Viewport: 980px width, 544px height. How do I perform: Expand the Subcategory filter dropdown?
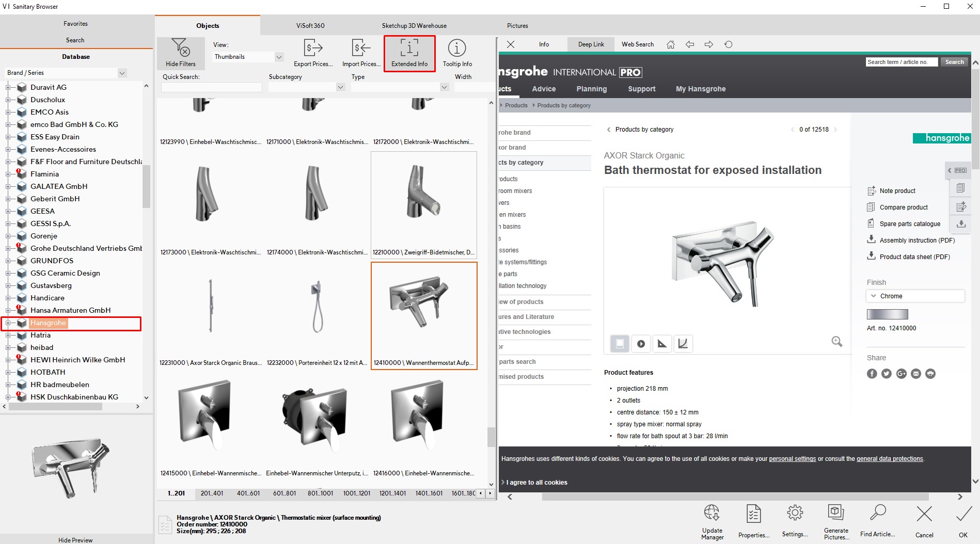[x=340, y=87]
